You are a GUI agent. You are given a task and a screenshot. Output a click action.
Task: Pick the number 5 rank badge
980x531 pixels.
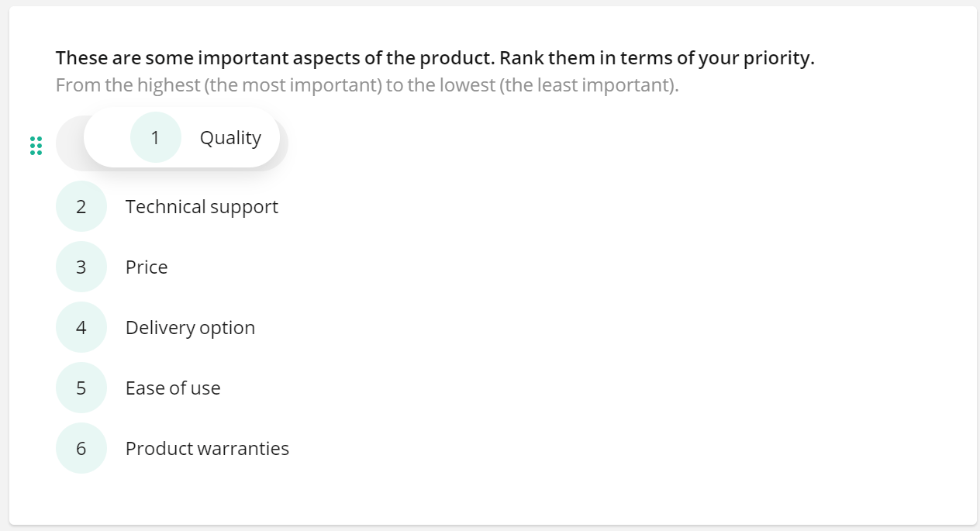coord(81,388)
